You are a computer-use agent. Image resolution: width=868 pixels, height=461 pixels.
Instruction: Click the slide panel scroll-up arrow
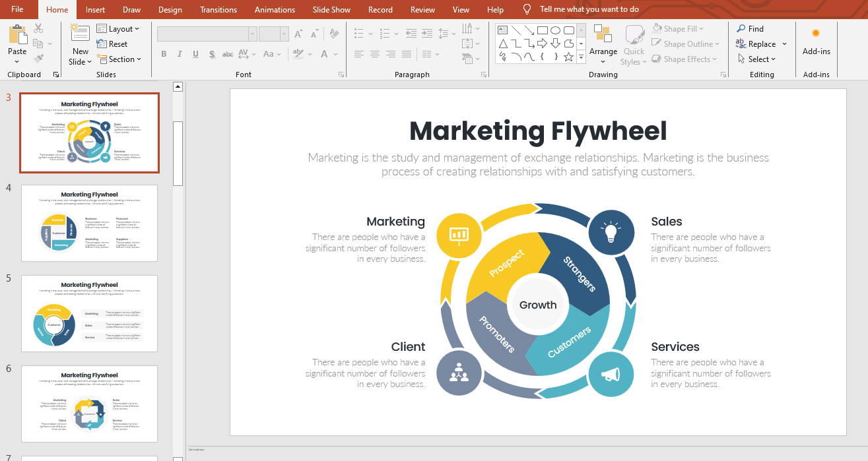click(x=178, y=86)
